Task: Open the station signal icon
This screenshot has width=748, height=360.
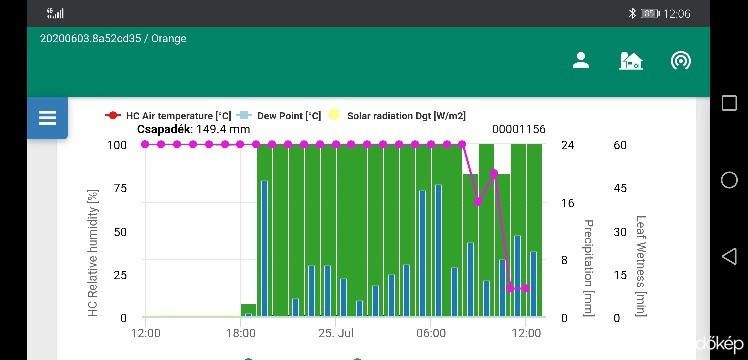Action: click(680, 61)
